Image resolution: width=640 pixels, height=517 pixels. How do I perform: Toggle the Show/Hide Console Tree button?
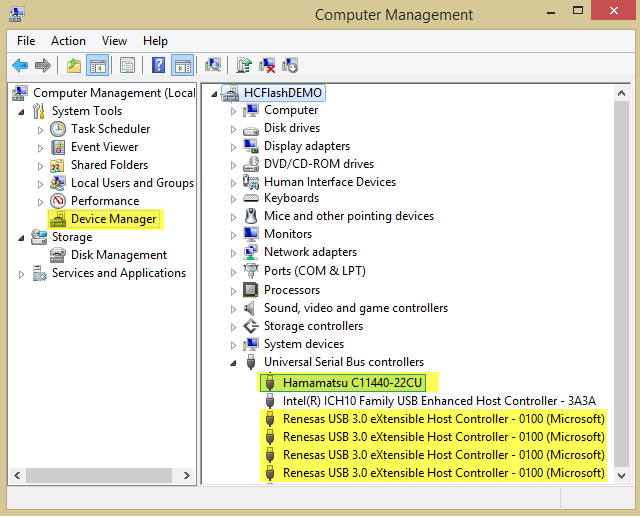click(97, 66)
